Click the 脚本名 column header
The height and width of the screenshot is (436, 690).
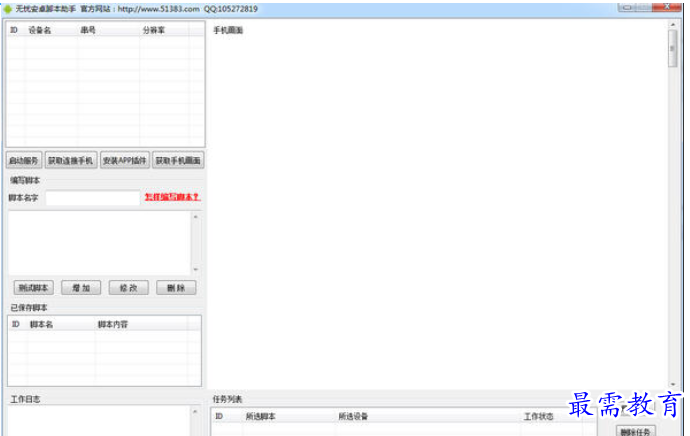point(41,325)
